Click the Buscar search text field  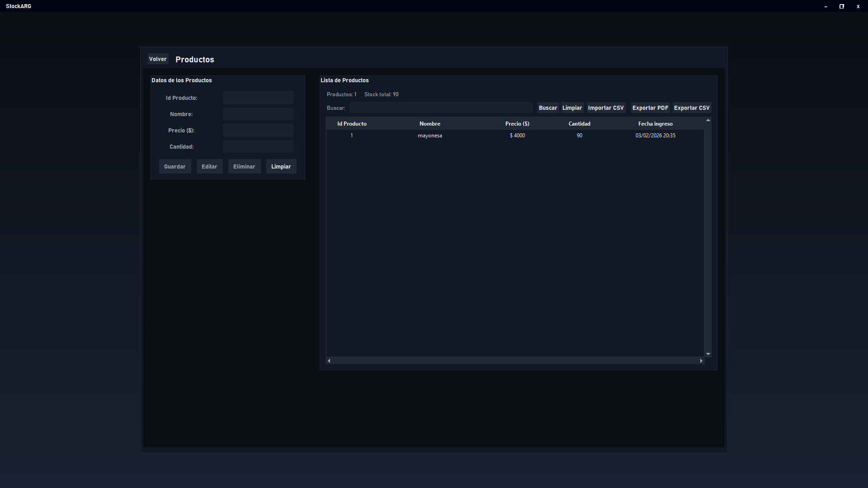[441, 108]
